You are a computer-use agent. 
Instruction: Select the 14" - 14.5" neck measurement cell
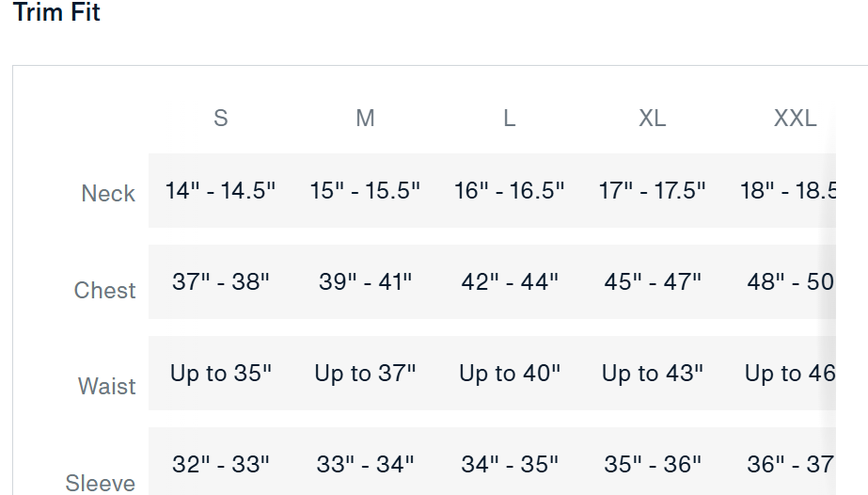(220, 190)
